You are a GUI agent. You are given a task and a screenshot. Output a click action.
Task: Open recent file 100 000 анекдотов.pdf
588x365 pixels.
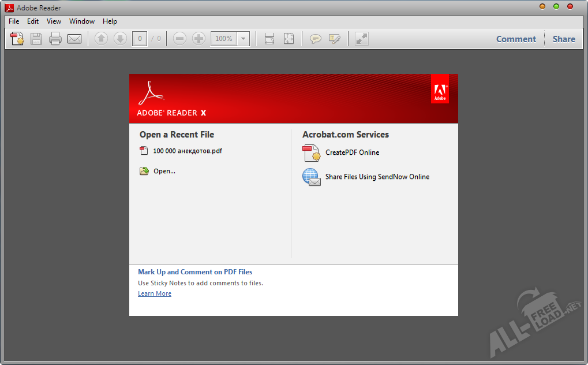click(x=187, y=151)
